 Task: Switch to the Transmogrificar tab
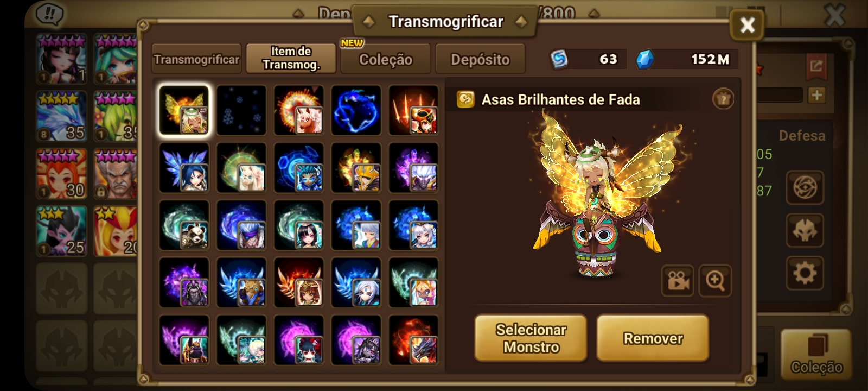click(196, 59)
